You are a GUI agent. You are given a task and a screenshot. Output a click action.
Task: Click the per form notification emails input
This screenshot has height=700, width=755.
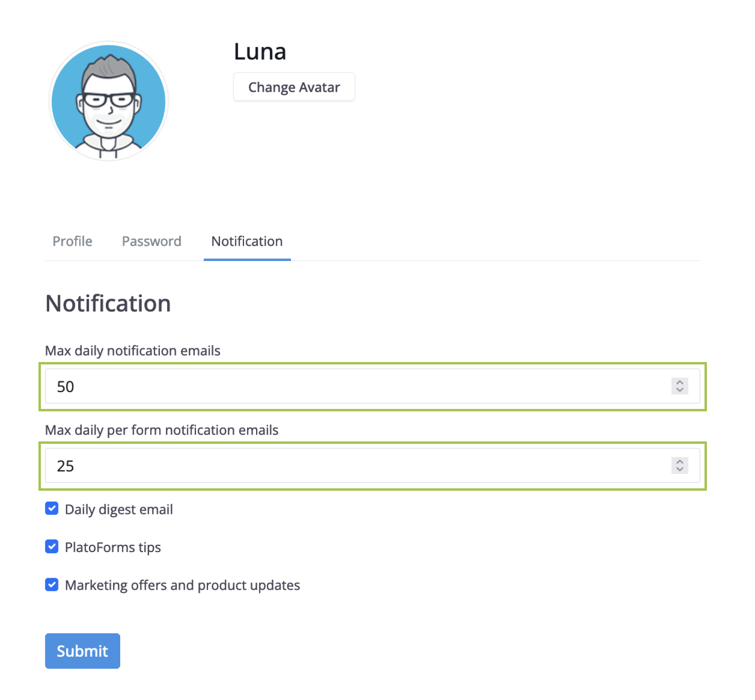pos(353,466)
